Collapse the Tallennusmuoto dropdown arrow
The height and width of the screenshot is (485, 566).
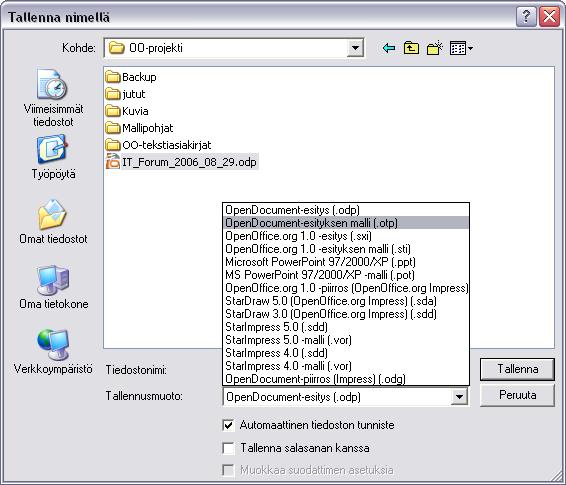click(x=459, y=397)
